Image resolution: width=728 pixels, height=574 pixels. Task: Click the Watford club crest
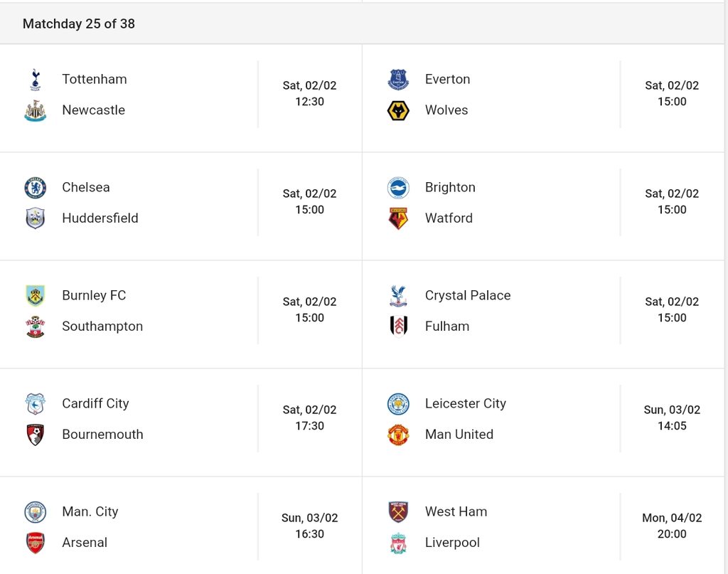pos(398,219)
